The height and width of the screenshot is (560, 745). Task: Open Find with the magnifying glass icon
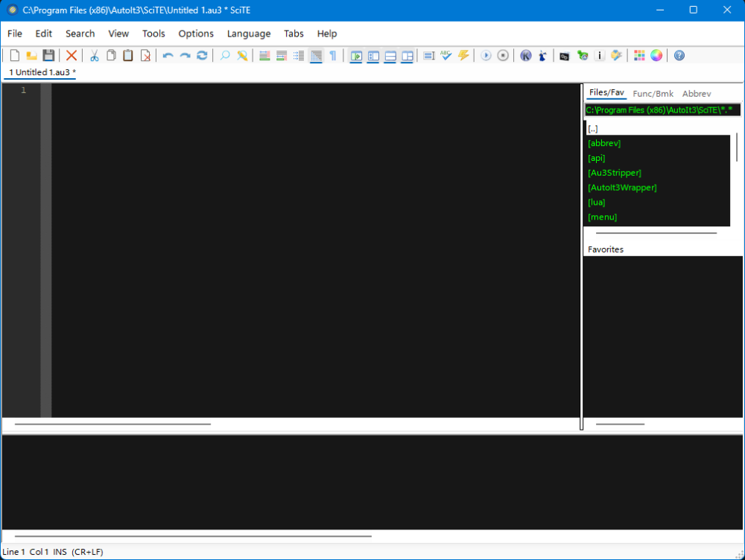[x=225, y=56]
